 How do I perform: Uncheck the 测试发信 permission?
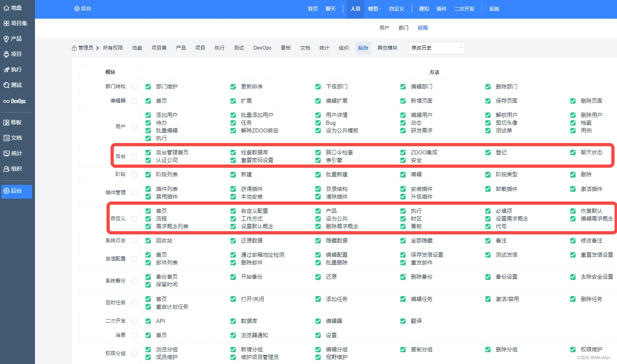tap(488, 255)
